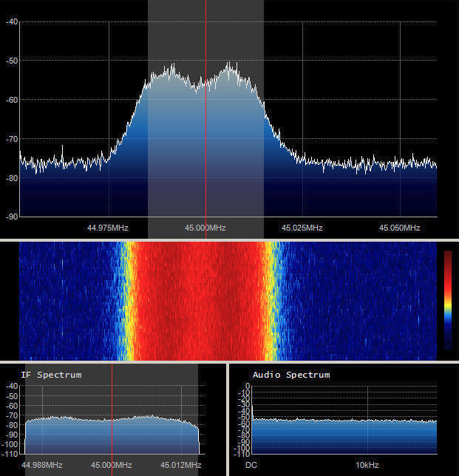Click the 45.012MHz label in IF Spectrum
Screen dimensions: 459x476
(181, 465)
